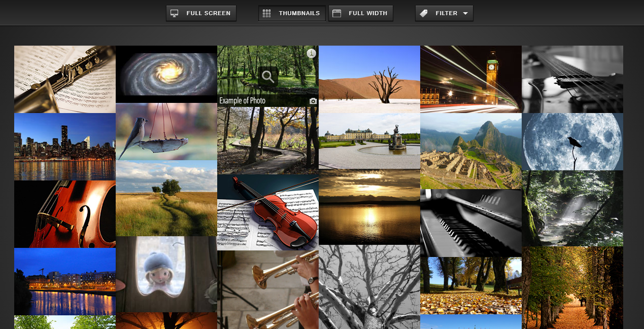Open the city skyline at night thumbnail
Image resolution: width=644 pixels, height=329 pixels.
coord(65,147)
